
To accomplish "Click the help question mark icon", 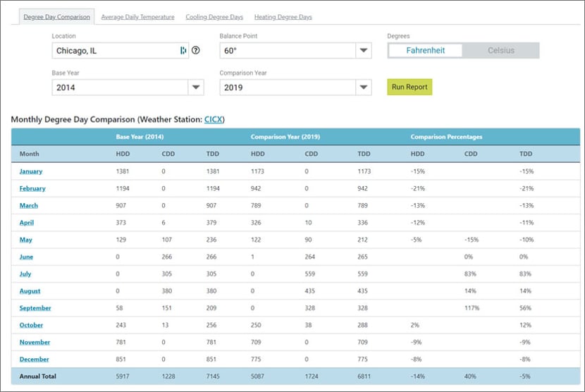I will point(196,51).
